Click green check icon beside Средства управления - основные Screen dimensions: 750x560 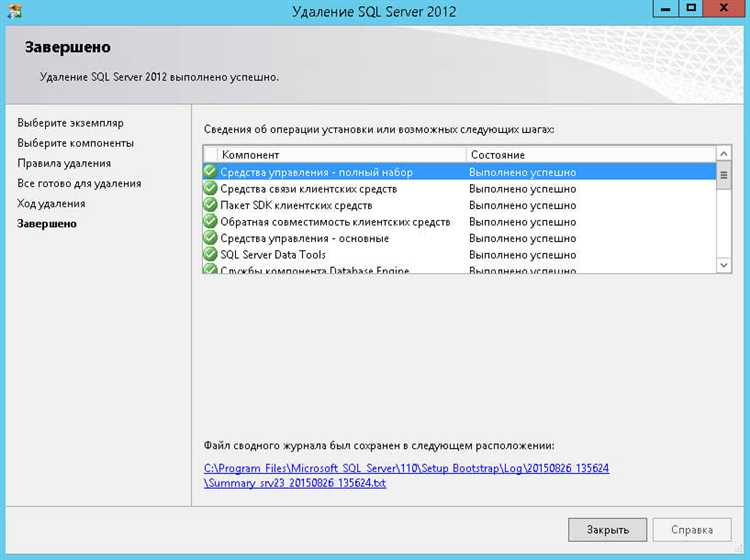[210, 238]
